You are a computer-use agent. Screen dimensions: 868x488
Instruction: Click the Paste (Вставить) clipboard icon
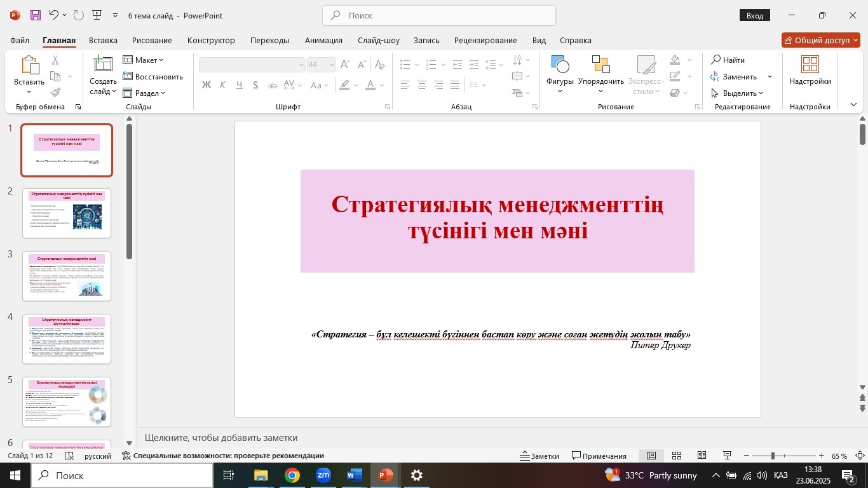pos(29,65)
